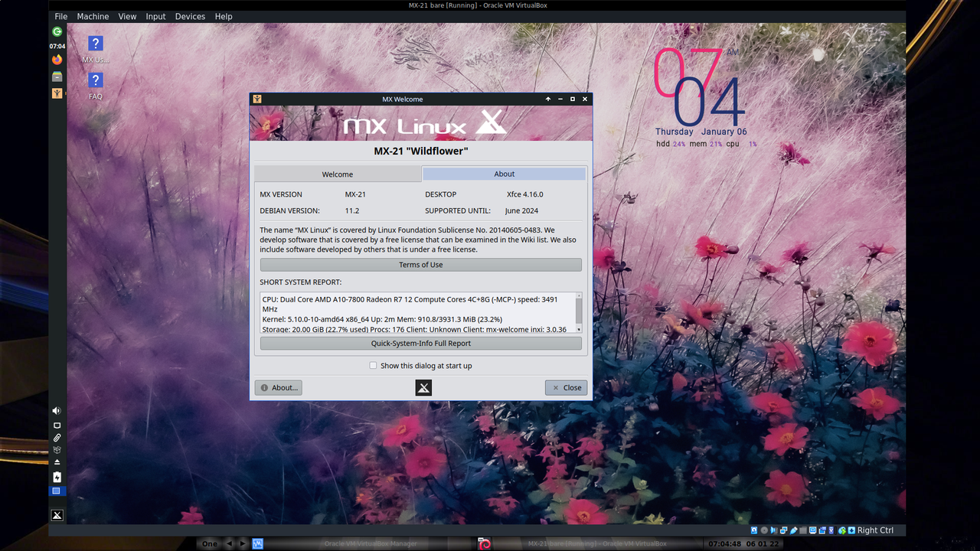
Task: Launch Firefox from the side panel
Action: tap(57, 60)
